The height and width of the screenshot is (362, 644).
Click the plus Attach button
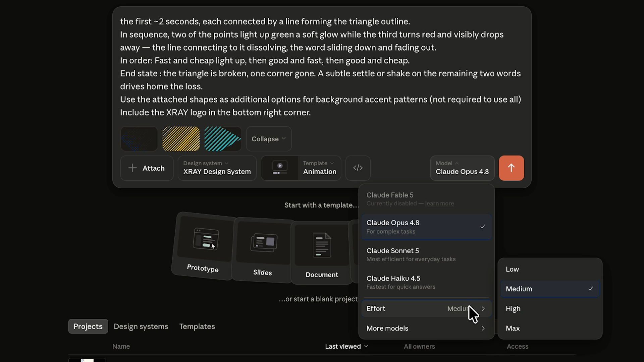pos(147,168)
